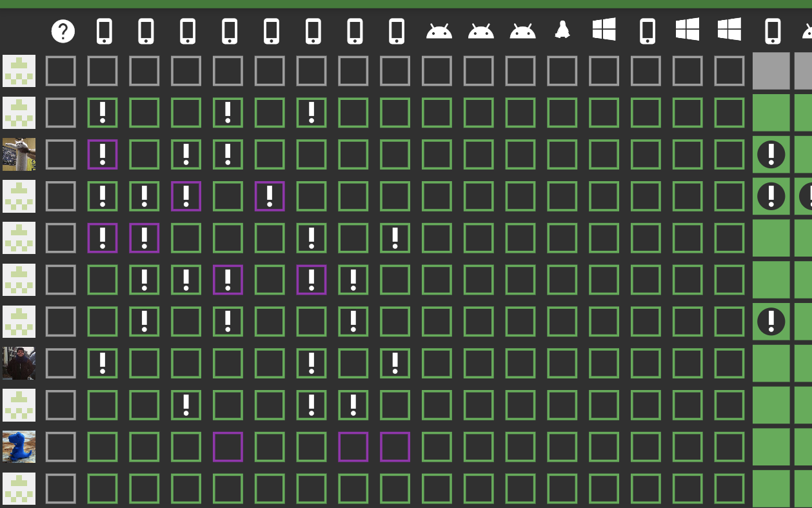812x508 pixels.
Task: Click the leftmost Android header icon
Action: [439, 30]
